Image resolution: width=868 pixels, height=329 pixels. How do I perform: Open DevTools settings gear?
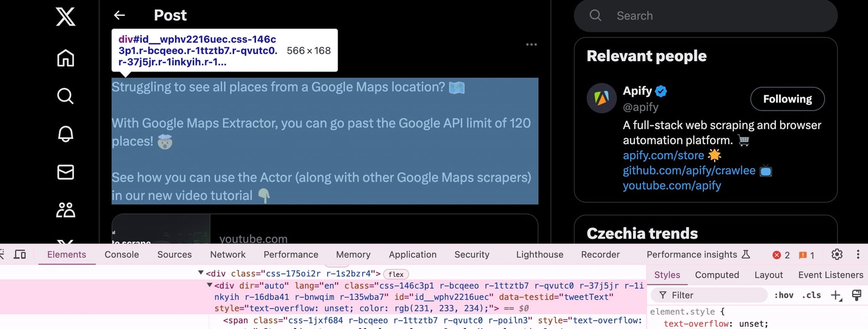[837, 254]
